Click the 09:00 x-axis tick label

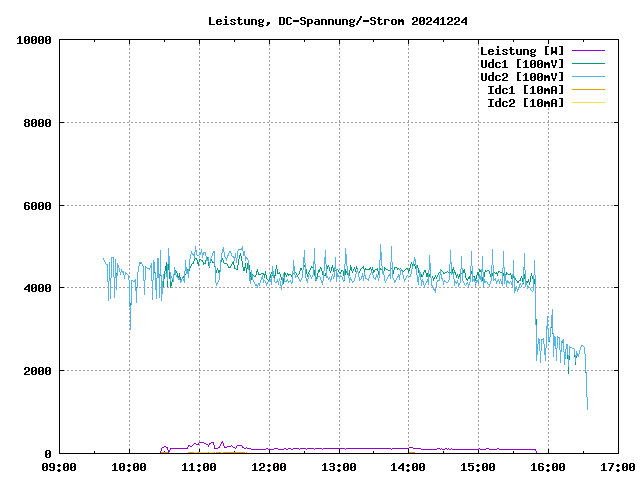pos(59,467)
